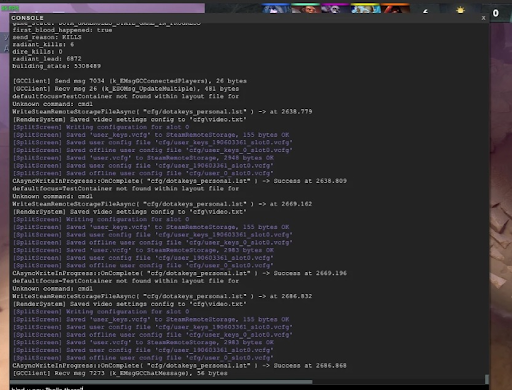Click the WriteSteamRemoteStorage line at 2686.832
Image resolution: width=512 pixels, height=390 pixels.
[x=162, y=296]
